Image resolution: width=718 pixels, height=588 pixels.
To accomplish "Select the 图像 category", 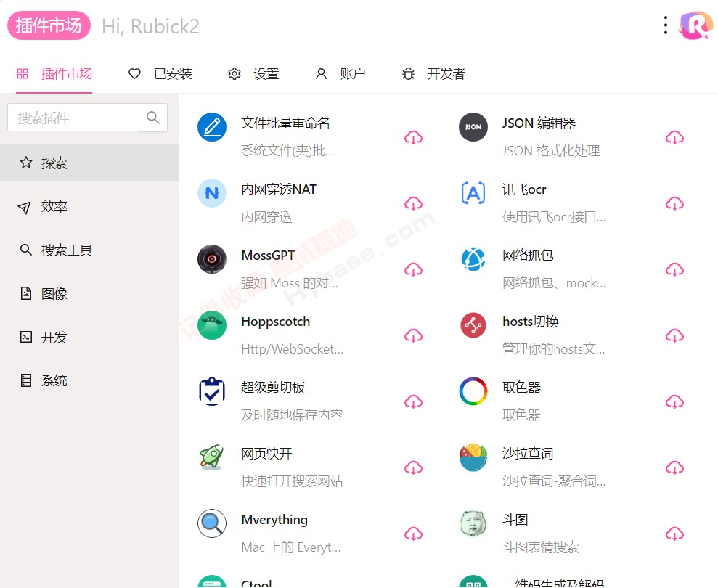I will point(90,293).
